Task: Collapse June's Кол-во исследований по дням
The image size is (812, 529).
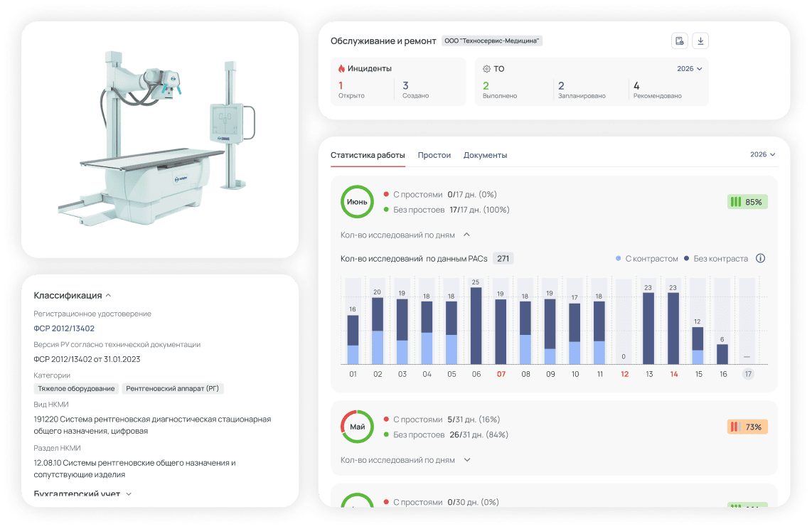Action: click(x=405, y=235)
